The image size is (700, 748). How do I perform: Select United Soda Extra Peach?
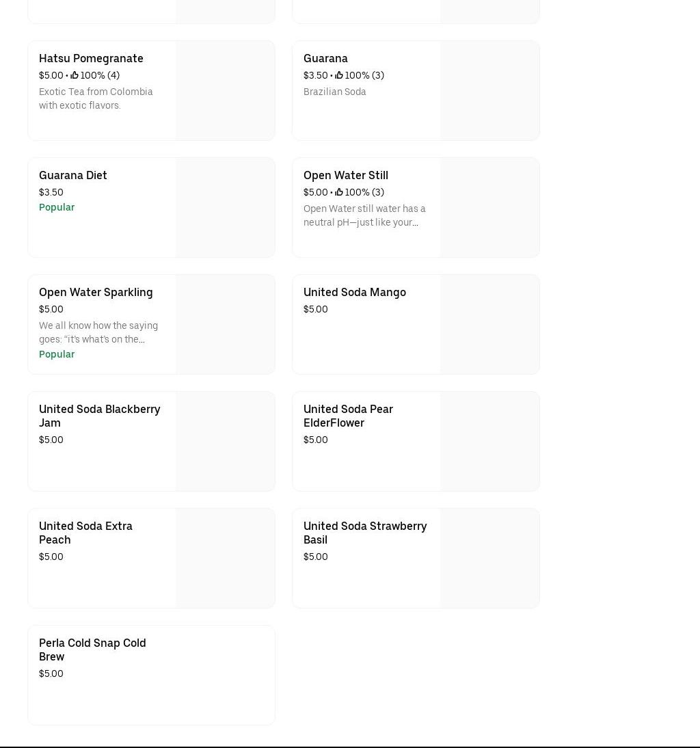coord(85,533)
